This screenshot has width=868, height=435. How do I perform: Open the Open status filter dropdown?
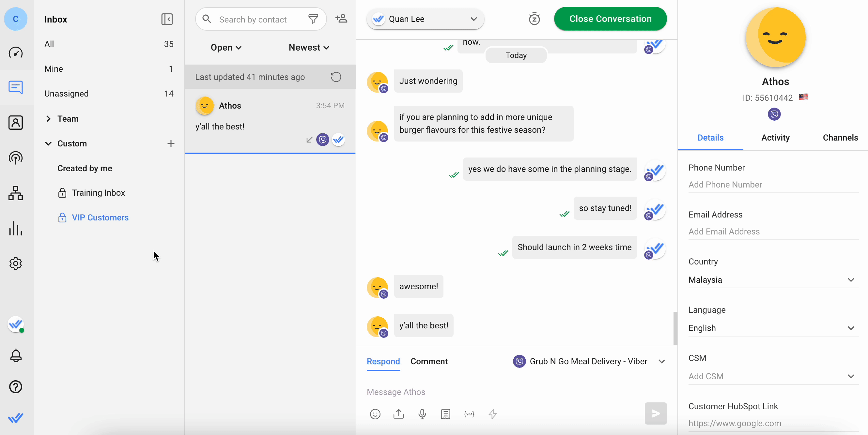226,48
